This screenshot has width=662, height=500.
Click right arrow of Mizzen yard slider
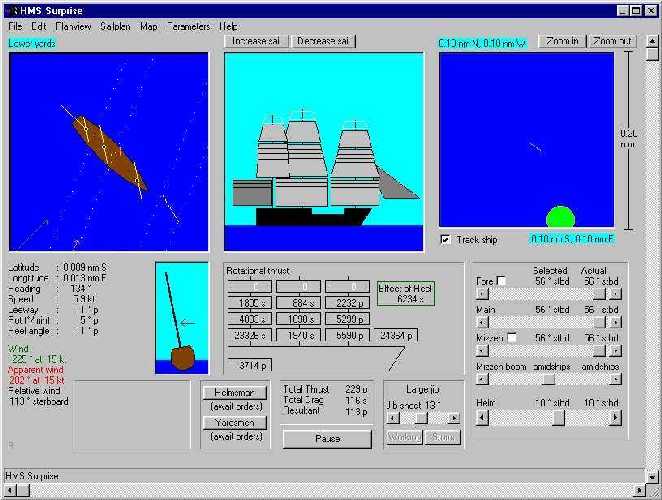[616, 351]
